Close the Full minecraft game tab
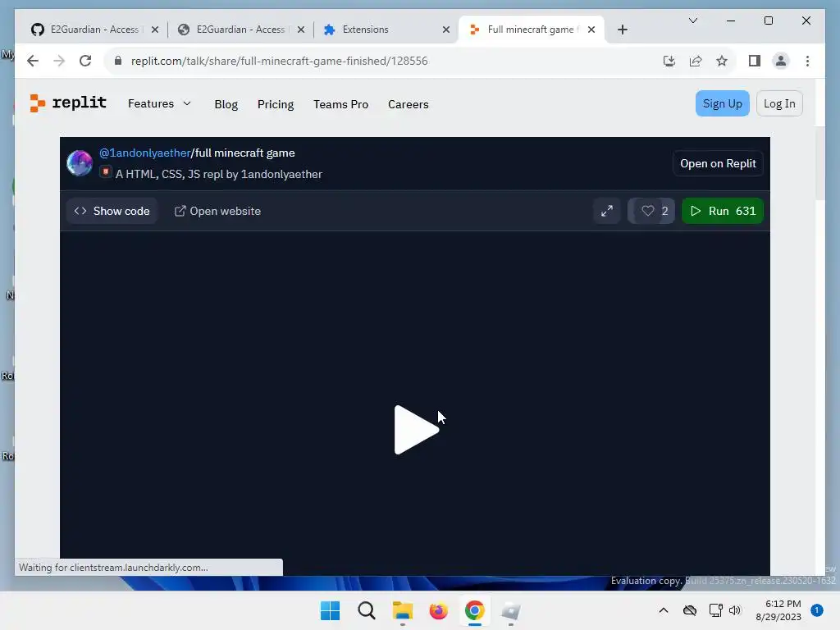 tap(591, 30)
